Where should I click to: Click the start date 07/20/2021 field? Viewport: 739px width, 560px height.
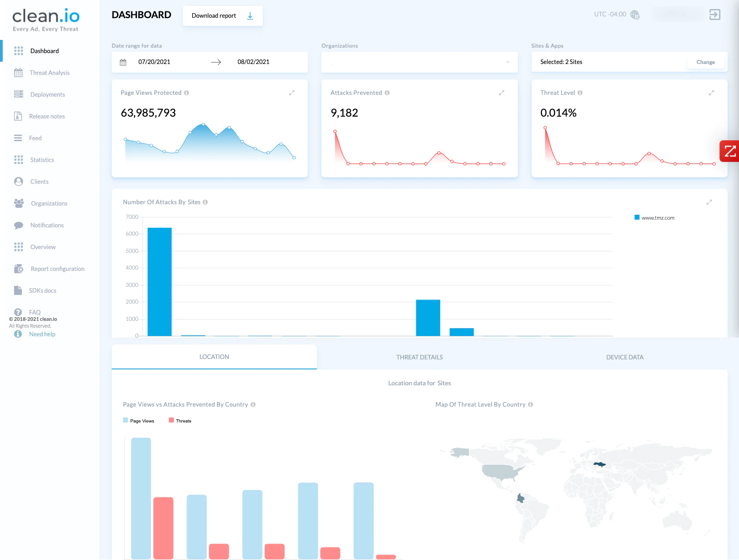pos(154,62)
